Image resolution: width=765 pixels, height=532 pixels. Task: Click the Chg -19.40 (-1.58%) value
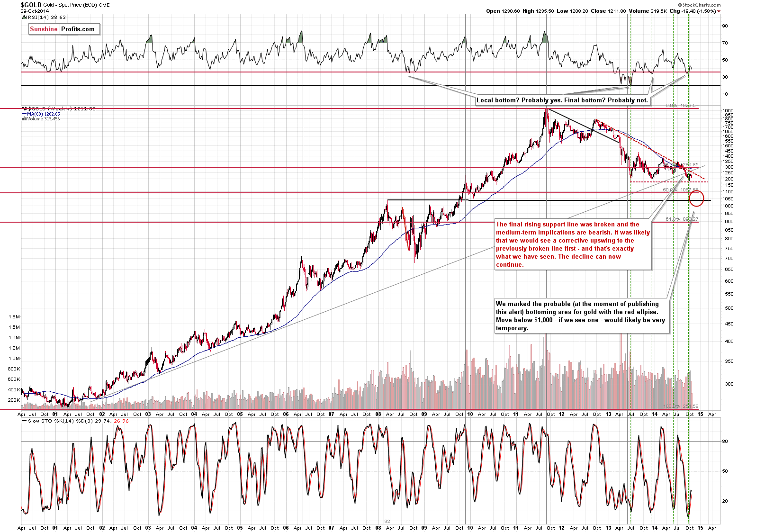point(693,11)
